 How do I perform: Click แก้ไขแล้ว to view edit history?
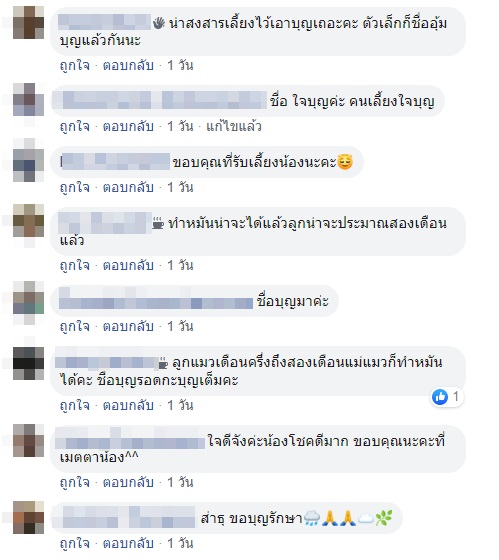coord(234,126)
